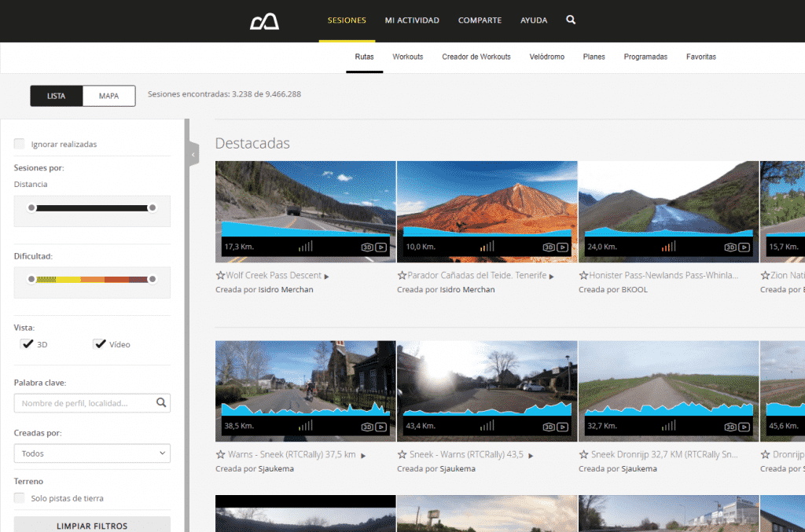The width and height of the screenshot is (805, 532).
Task: Open creator BKOOL under Honister Pass
Action: tap(634, 290)
